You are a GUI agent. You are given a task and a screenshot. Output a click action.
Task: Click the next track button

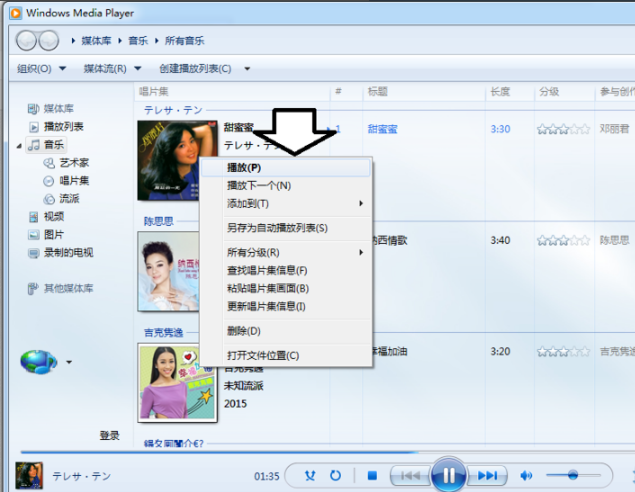click(488, 475)
